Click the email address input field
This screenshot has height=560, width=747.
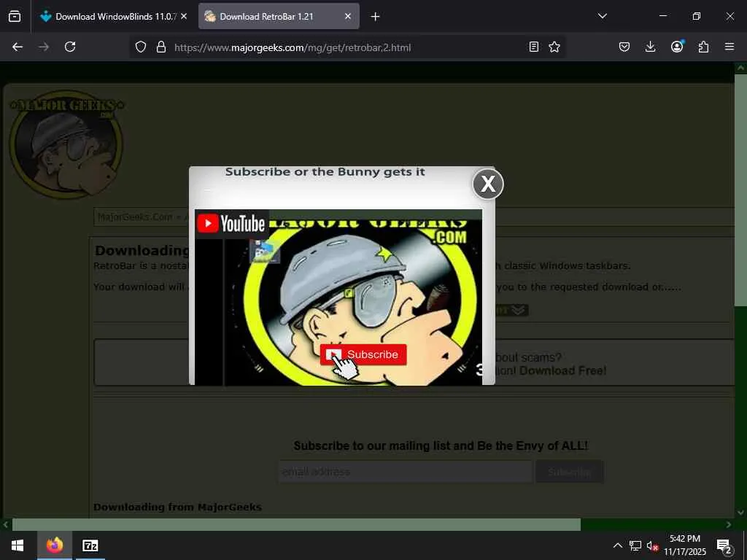(406, 472)
